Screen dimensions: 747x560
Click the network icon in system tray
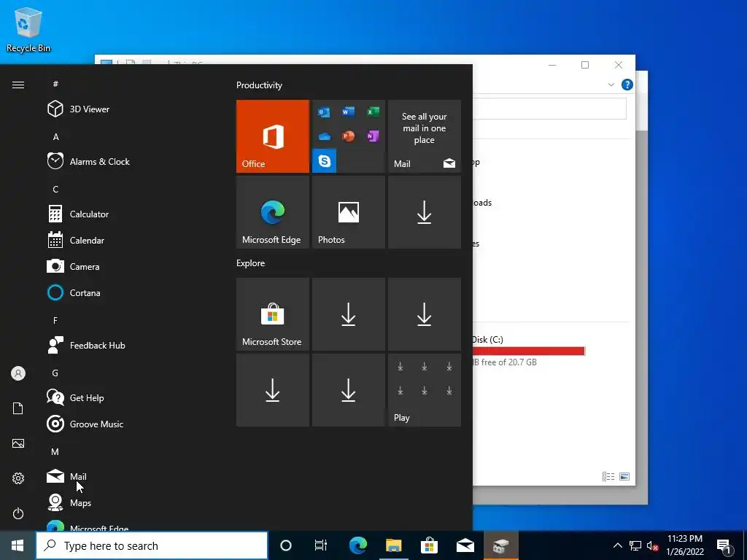(x=635, y=545)
